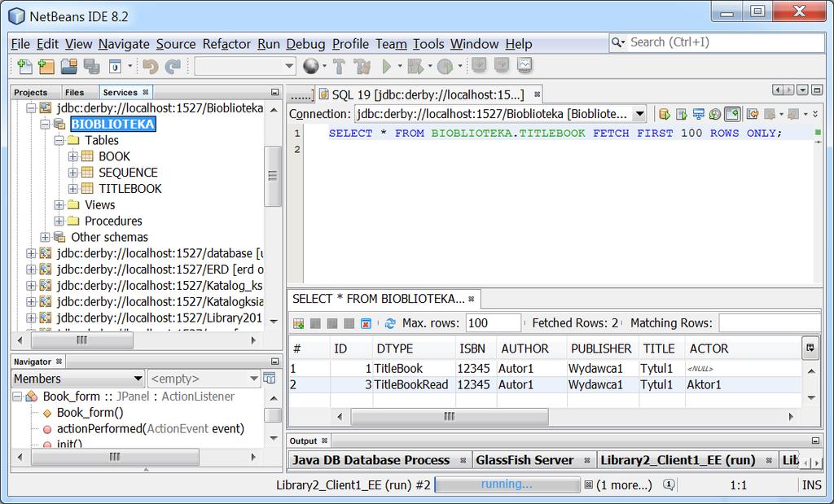Click the notifications icon in the status bar
The width and height of the screenshot is (834, 504).
(669, 484)
